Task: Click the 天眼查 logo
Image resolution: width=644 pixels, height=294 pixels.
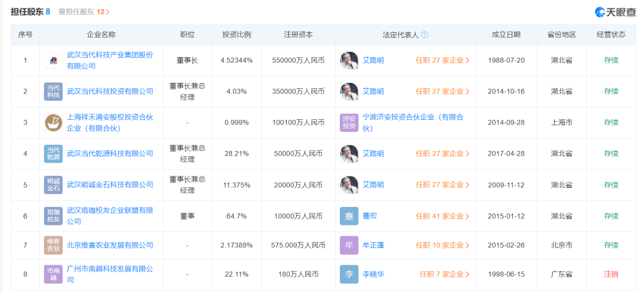Action: [x=615, y=12]
